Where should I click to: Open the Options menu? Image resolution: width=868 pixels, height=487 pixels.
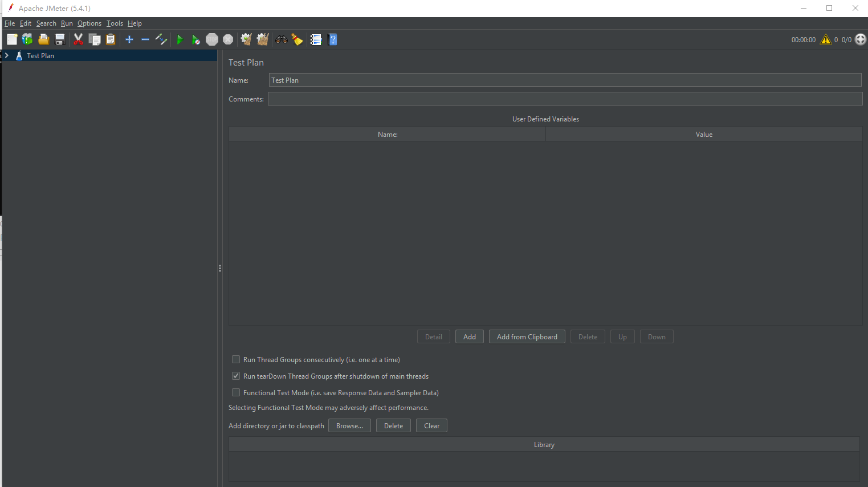[x=89, y=23]
